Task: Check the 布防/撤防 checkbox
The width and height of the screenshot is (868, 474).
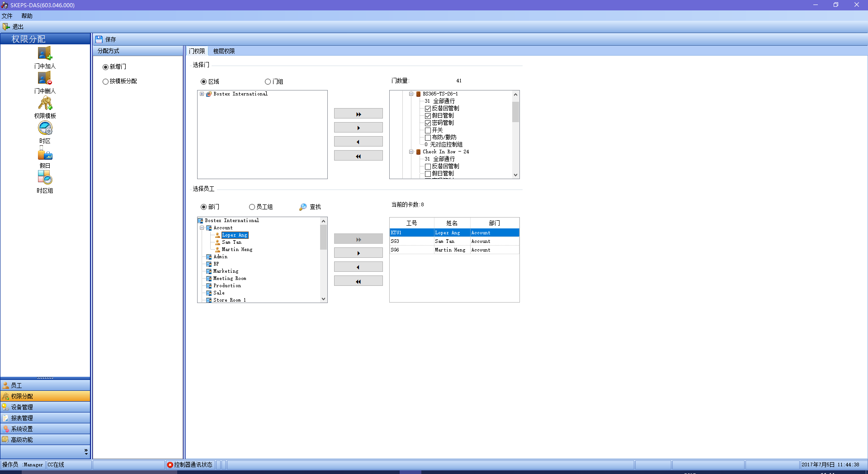Action: [428, 137]
